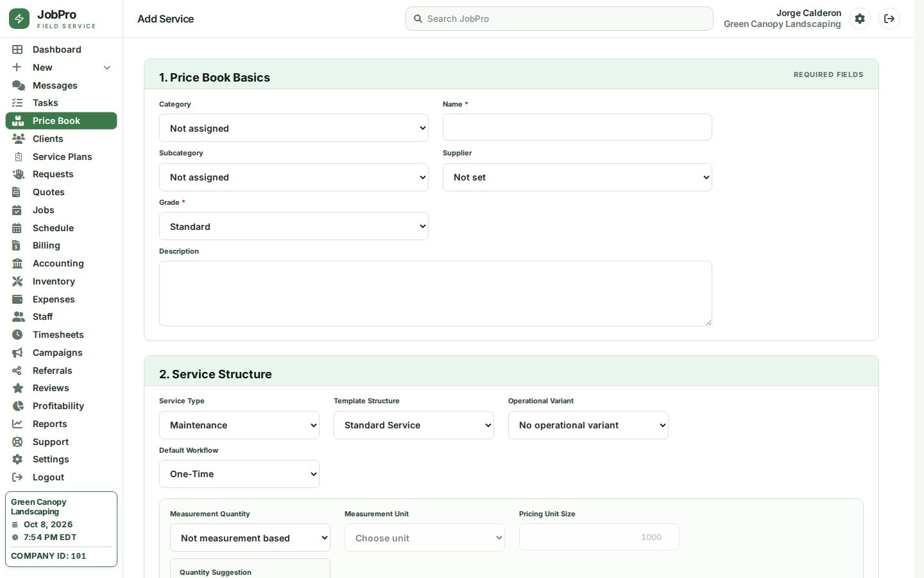Open the Subcategory dropdown
This screenshot has width=924, height=578.
coord(294,177)
